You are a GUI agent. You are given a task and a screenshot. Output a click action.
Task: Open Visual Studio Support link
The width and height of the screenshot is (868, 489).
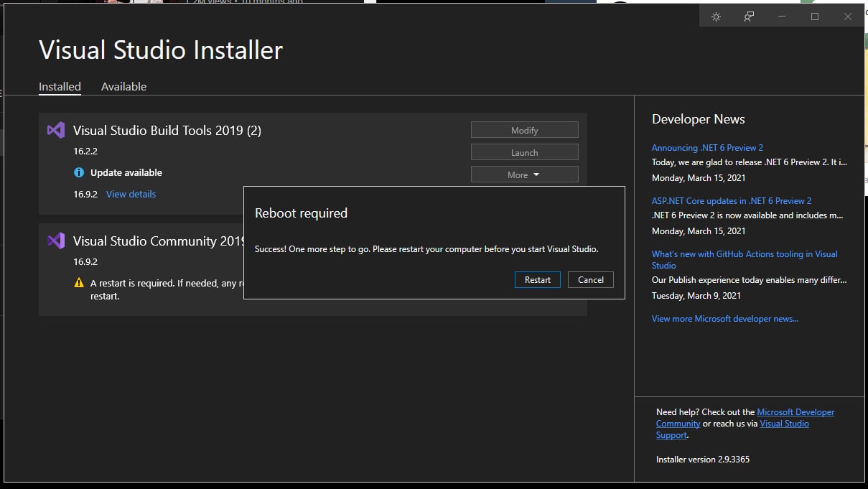732,429
